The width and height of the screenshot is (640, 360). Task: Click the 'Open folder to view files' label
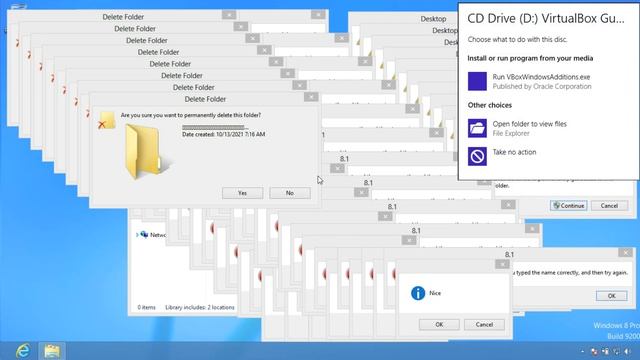pyautogui.click(x=529, y=124)
